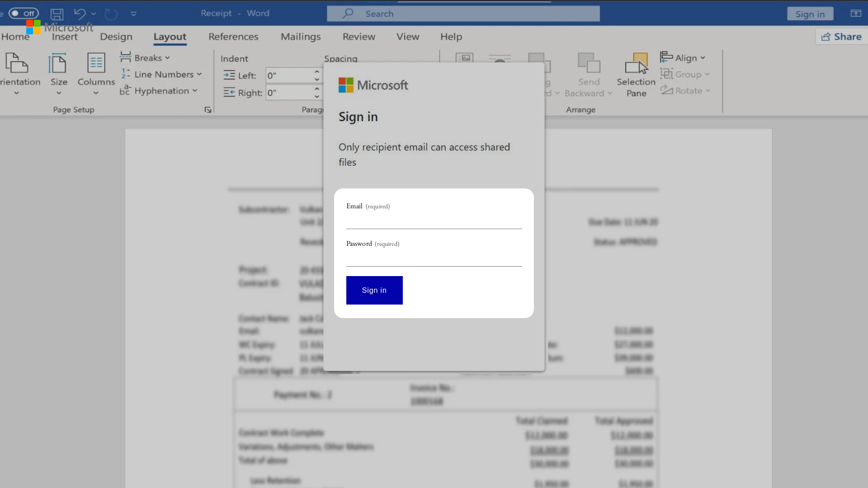Open the Home tab
The image size is (868, 488).
pyautogui.click(x=15, y=37)
